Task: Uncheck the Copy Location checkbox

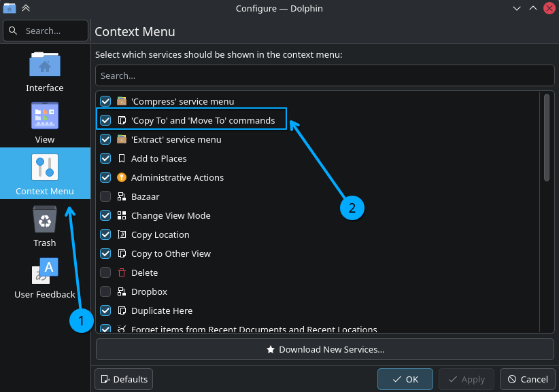Action: (x=105, y=234)
